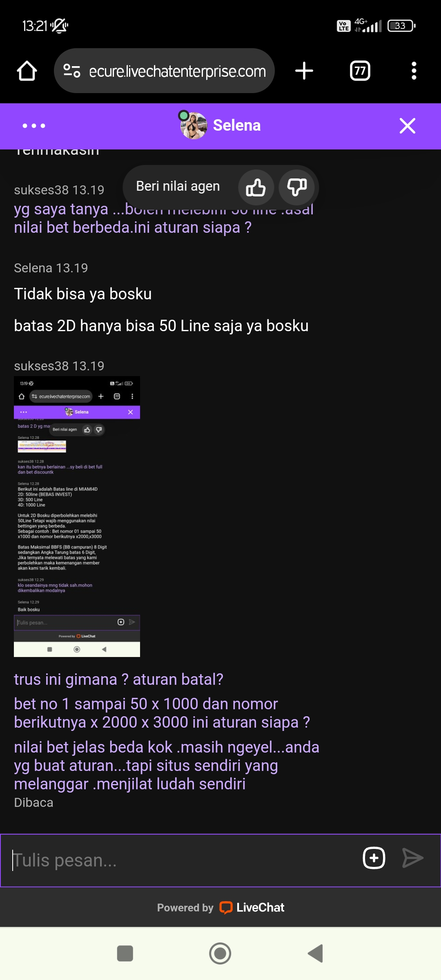Open the LiveChat powered-by link
Image resolution: width=441 pixels, height=980 pixels.
pyautogui.click(x=220, y=907)
